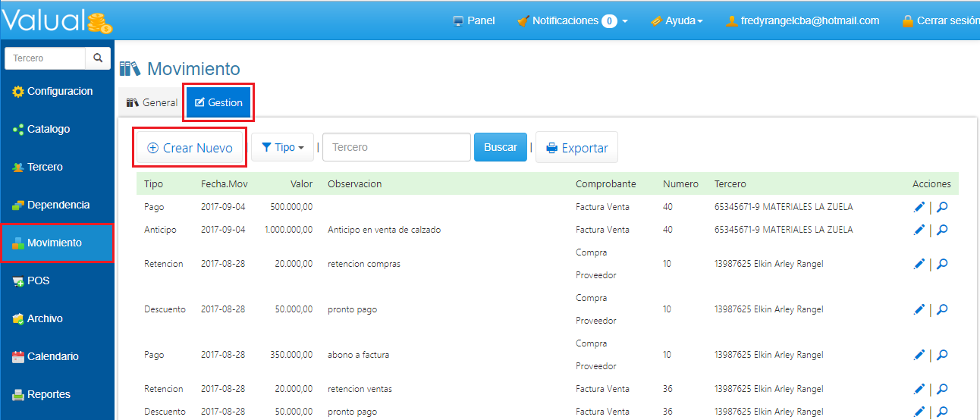Click the Cerrar sesión link
The width and height of the screenshot is (980, 420).
pyautogui.click(x=941, y=20)
